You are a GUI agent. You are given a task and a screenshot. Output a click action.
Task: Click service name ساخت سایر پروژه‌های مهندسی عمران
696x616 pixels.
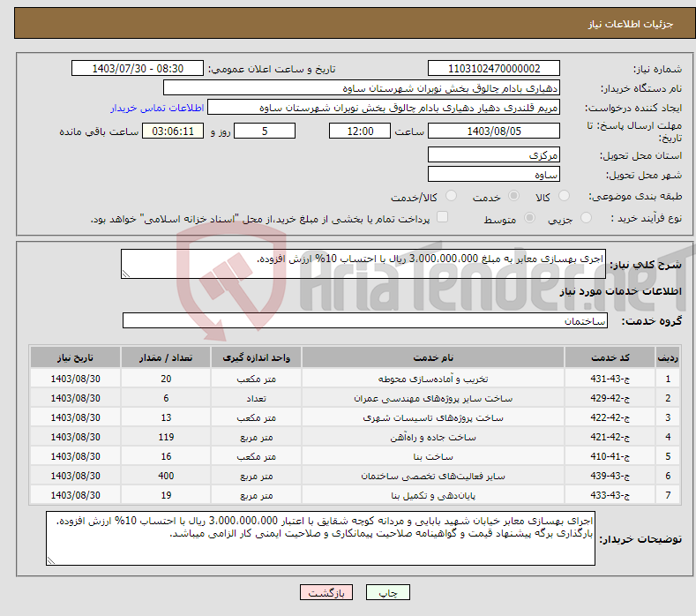(x=433, y=398)
